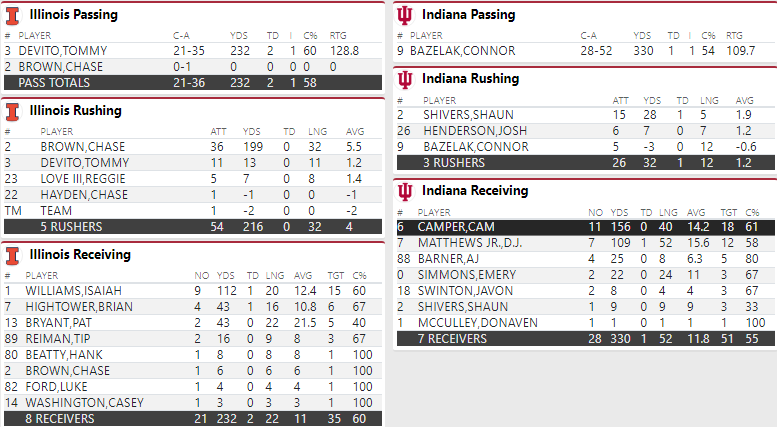Screen dimensions: 777x427
Task: Select BROWN,CHASE in the Illinois Rushing table
Action: (x=77, y=146)
